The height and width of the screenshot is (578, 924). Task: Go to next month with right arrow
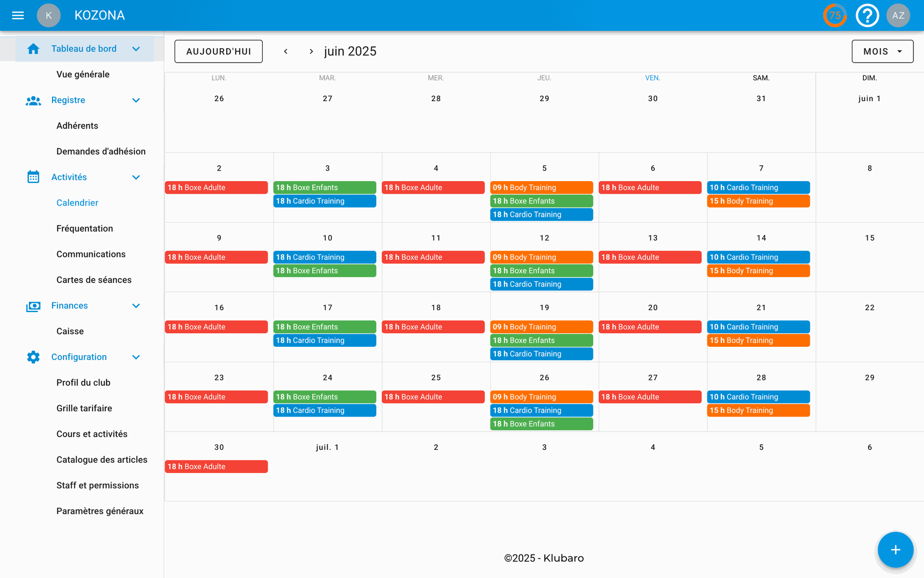(311, 52)
